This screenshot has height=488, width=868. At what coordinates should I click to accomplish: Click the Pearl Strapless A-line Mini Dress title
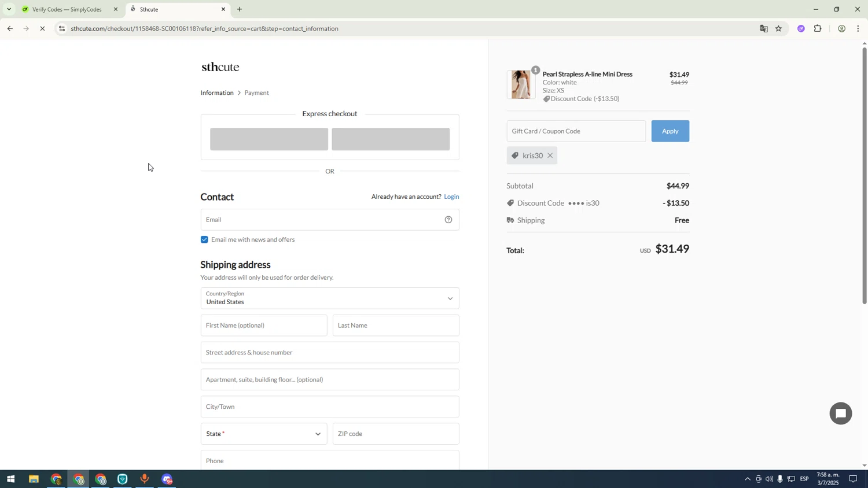click(587, 74)
